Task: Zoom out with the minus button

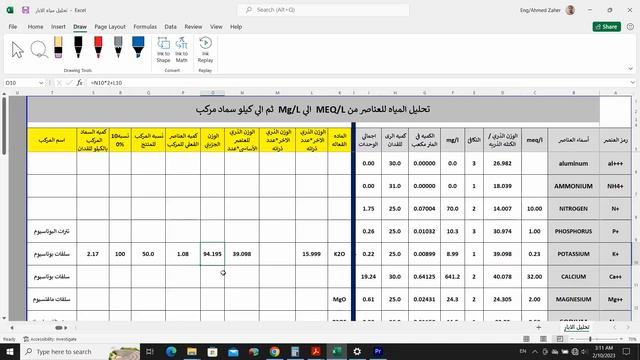Action: tap(572, 339)
